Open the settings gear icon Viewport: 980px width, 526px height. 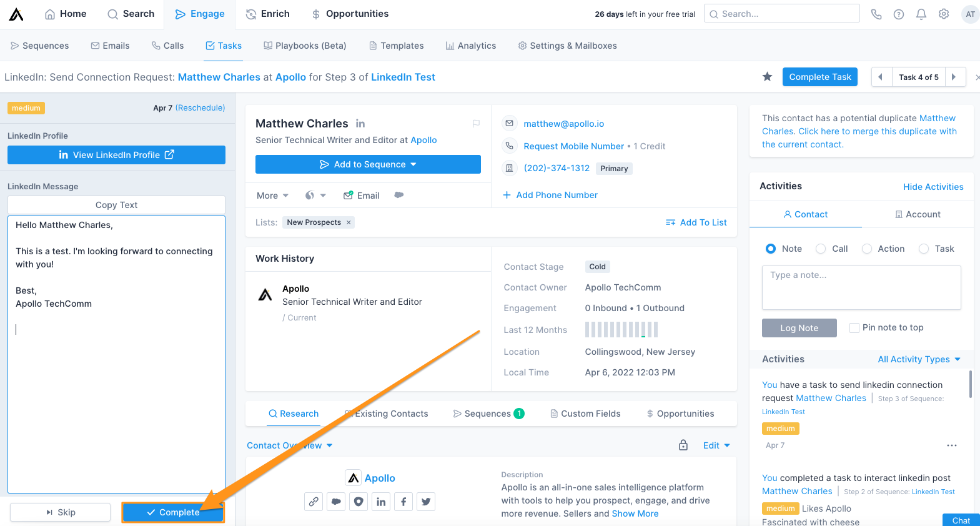coord(944,14)
